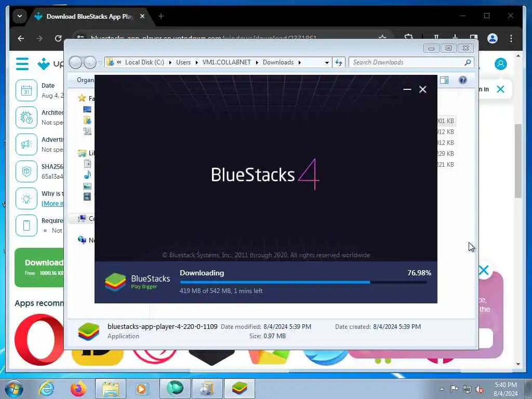Viewport: 532px width, 399px height.
Task: Click the Chrome profile avatar icon
Action: (493, 38)
